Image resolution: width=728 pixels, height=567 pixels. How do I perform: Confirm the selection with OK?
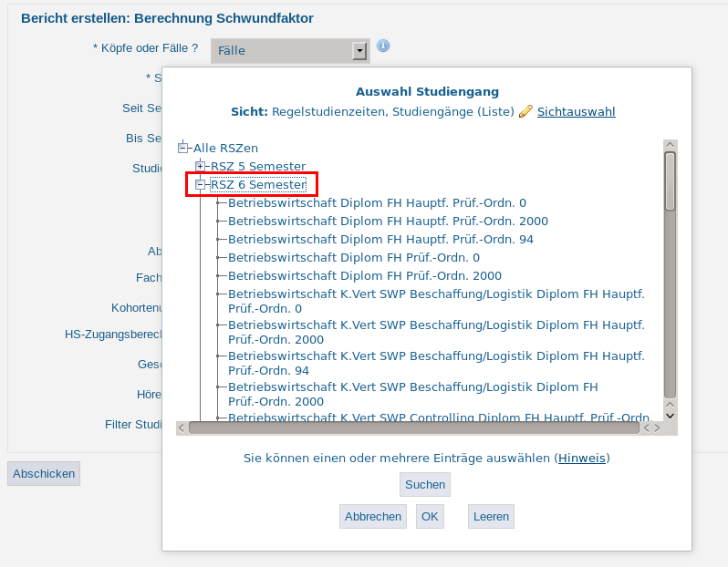pos(430,516)
